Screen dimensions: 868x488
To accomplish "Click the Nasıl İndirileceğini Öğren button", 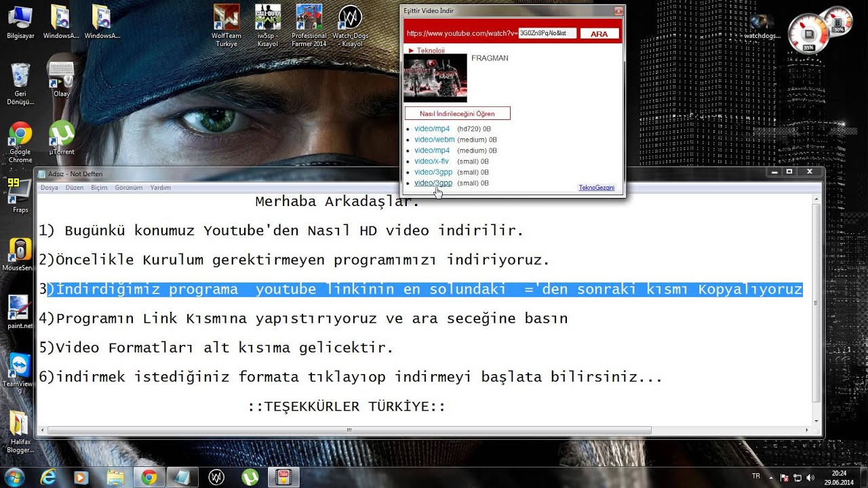I will 458,114.
